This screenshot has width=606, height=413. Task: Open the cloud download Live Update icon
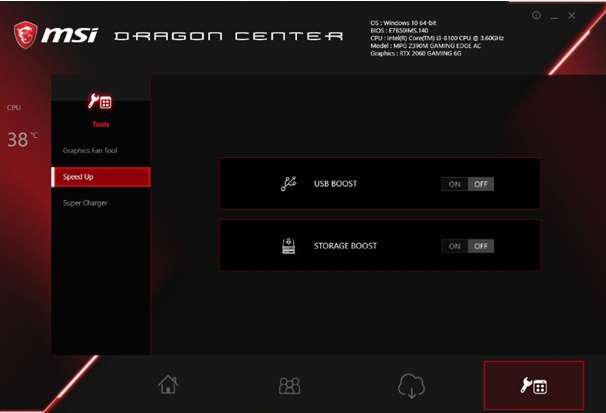coord(411,386)
